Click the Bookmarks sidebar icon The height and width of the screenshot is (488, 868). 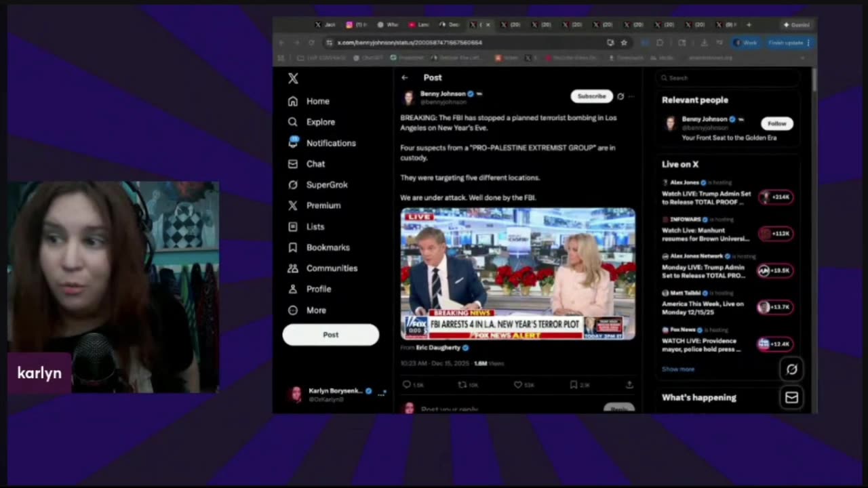(293, 247)
